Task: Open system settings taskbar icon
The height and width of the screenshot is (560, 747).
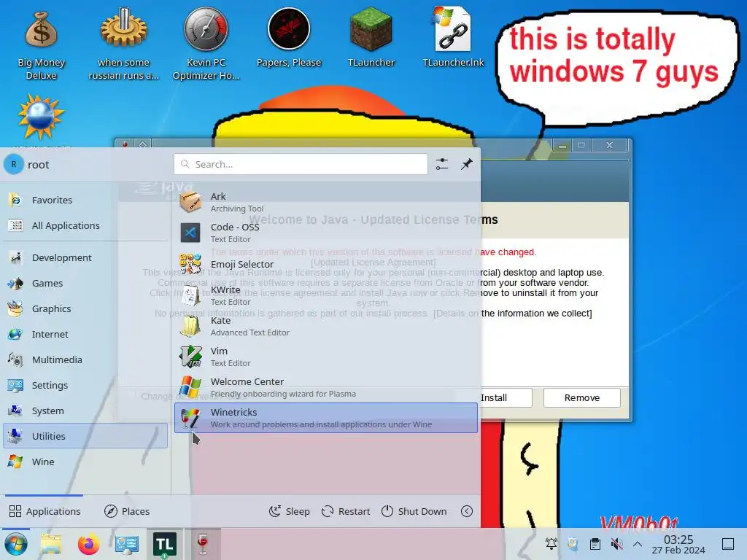Action: tap(127, 544)
